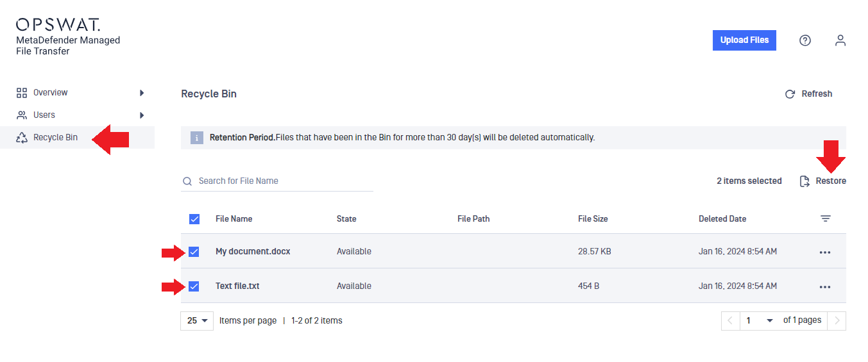This screenshot has height=362, width=868.
Task: Toggle the select-all checkbox in table header
Action: (x=194, y=219)
